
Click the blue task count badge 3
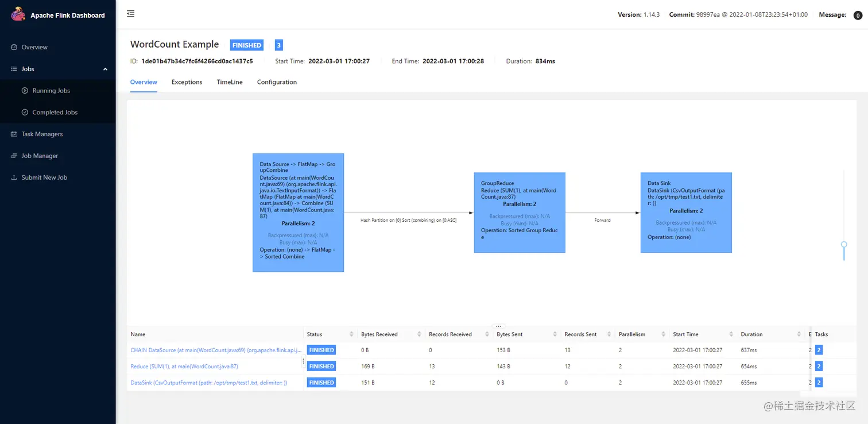(279, 45)
